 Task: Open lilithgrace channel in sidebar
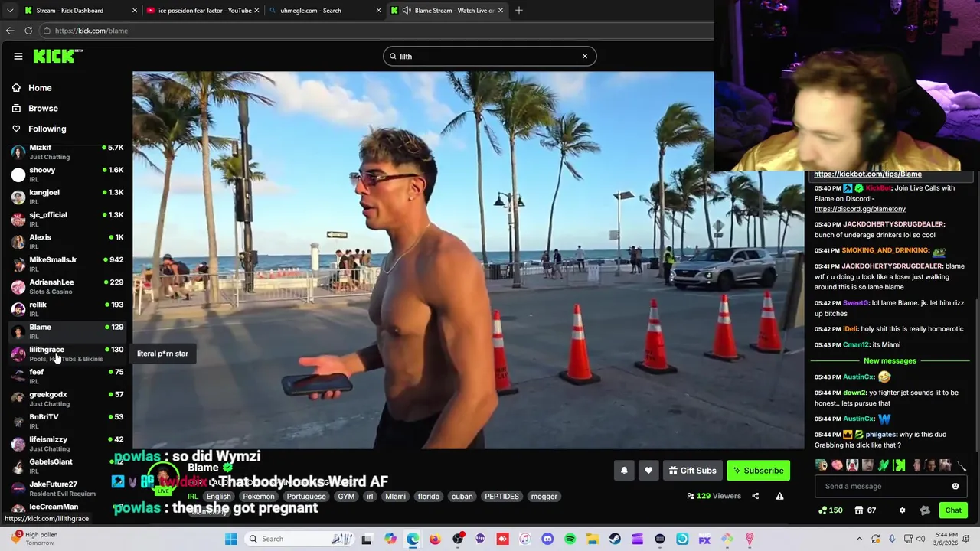click(67, 354)
